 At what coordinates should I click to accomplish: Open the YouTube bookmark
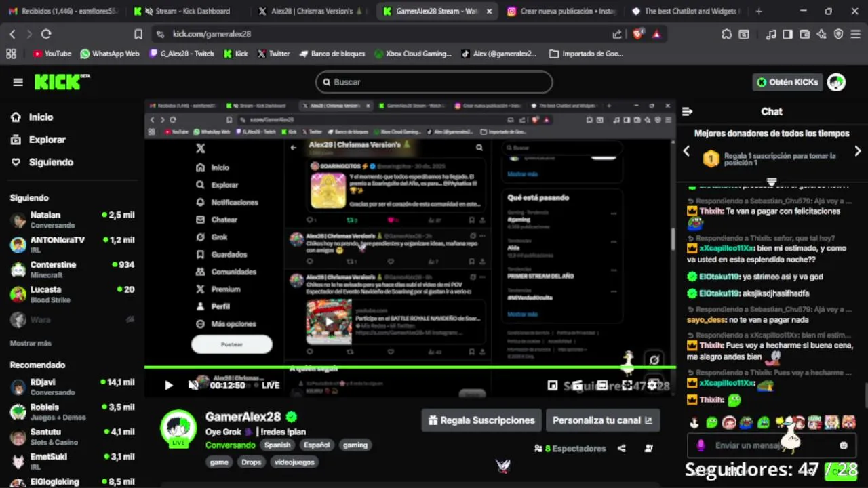(x=52, y=54)
